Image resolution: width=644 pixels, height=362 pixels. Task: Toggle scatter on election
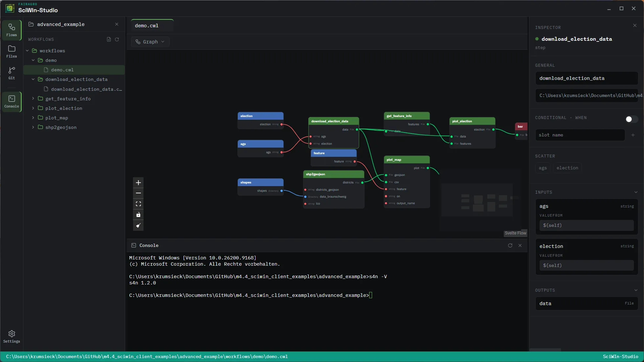point(567,168)
